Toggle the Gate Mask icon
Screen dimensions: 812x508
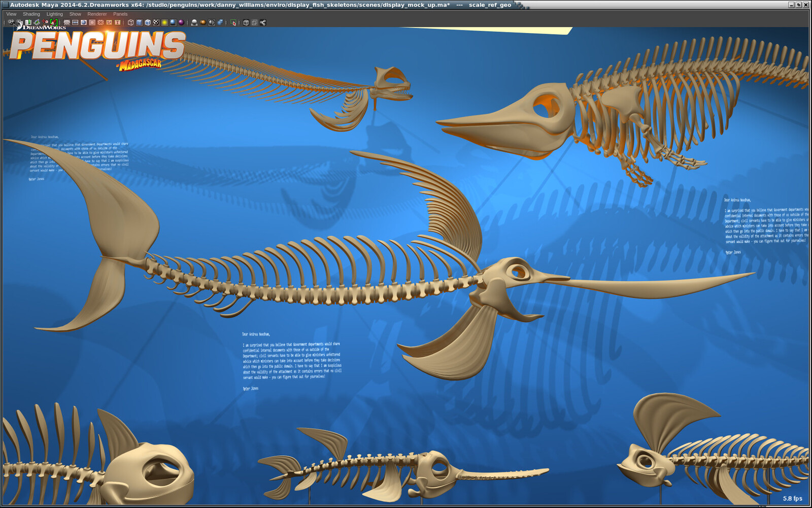pyautogui.click(x=92, y=22)
